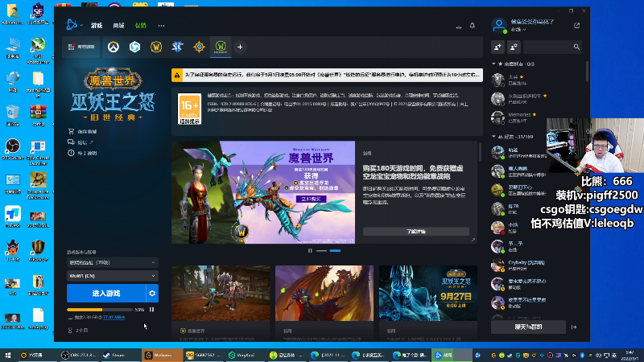Open the game version dropdown (70级)
Screen dimensions: 644x362
point(112,262)
